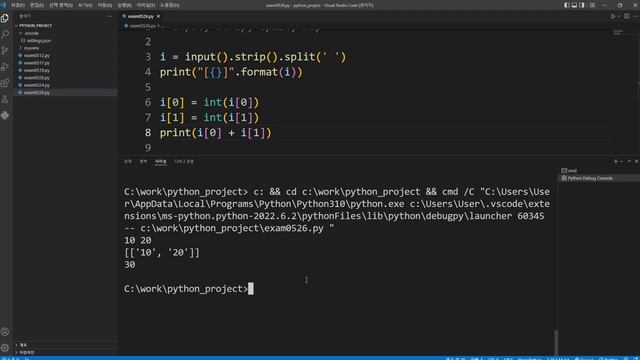The image size is (640, 360).
Task: Open settings.json in the file tree
Action: [x=39, y=41]
